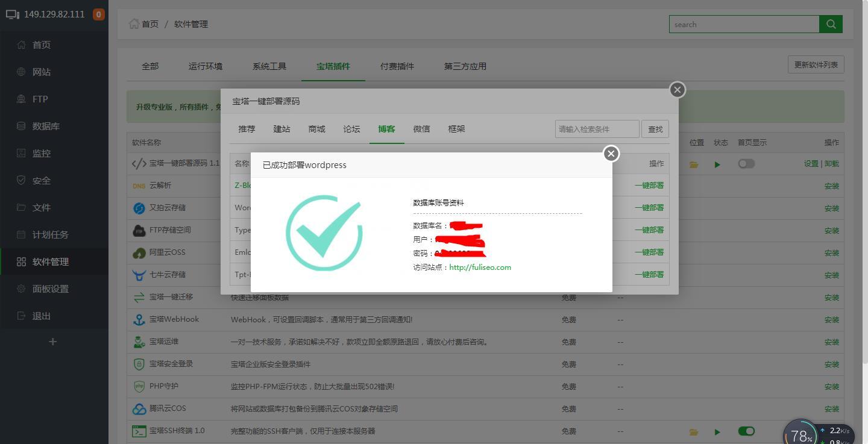This screenshot has width=868, height=444.
Task: Switch to 全部 tab
Action: 150,66
